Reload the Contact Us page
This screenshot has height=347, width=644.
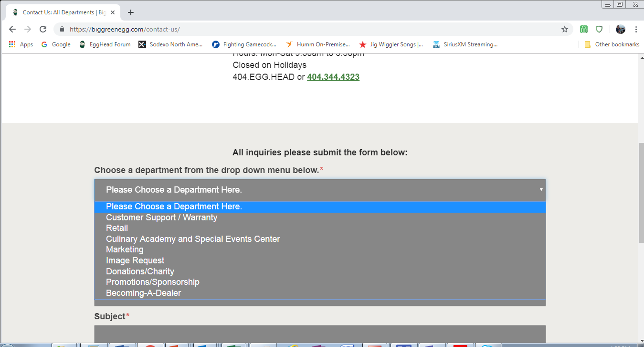click(43, 29)
